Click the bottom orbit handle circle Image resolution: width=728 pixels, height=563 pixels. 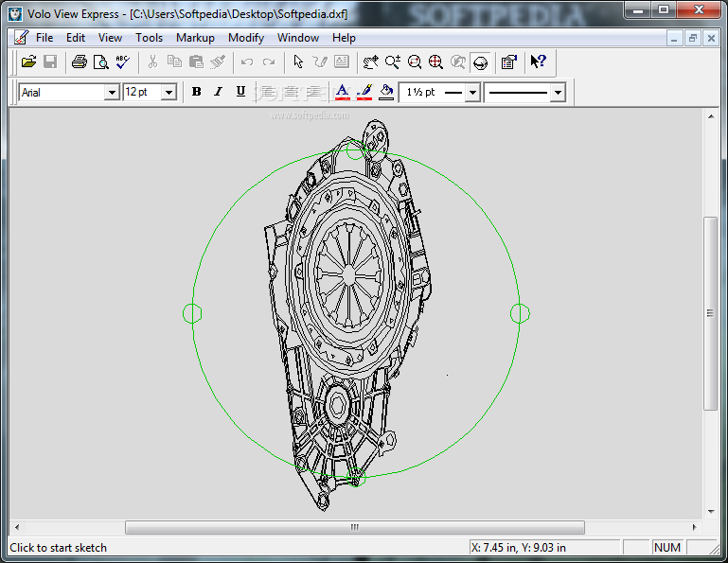pos(356,477)
